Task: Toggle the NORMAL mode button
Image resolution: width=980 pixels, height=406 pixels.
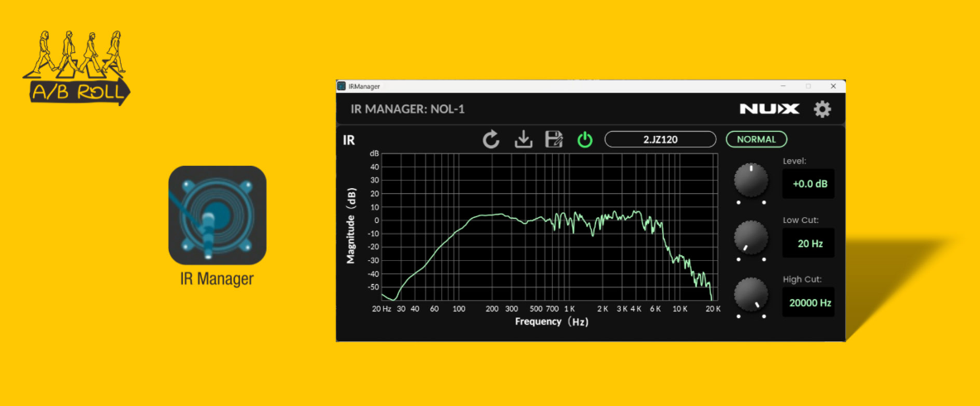Action: point(757,139)
